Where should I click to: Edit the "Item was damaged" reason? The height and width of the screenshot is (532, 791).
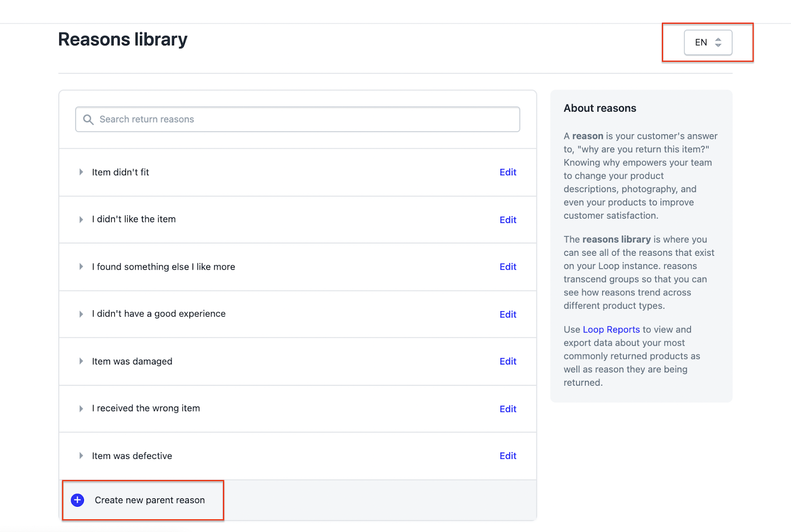508,362
